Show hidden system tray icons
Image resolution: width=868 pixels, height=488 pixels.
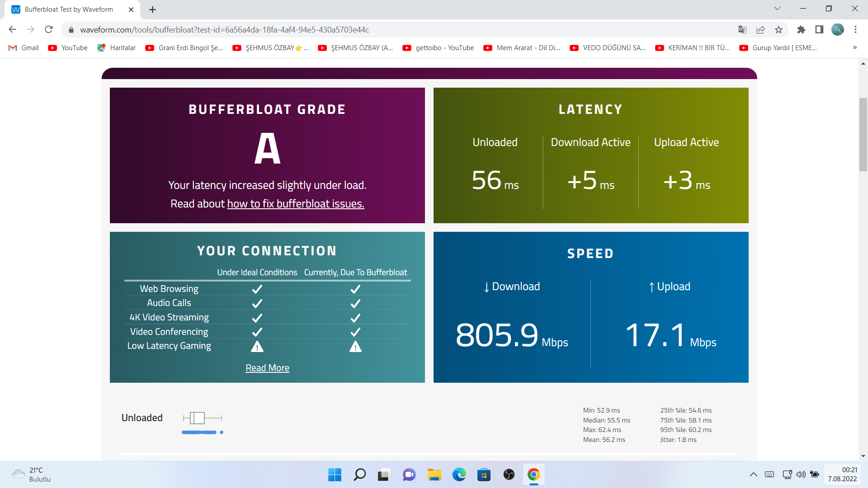click(x=753, y=474)
